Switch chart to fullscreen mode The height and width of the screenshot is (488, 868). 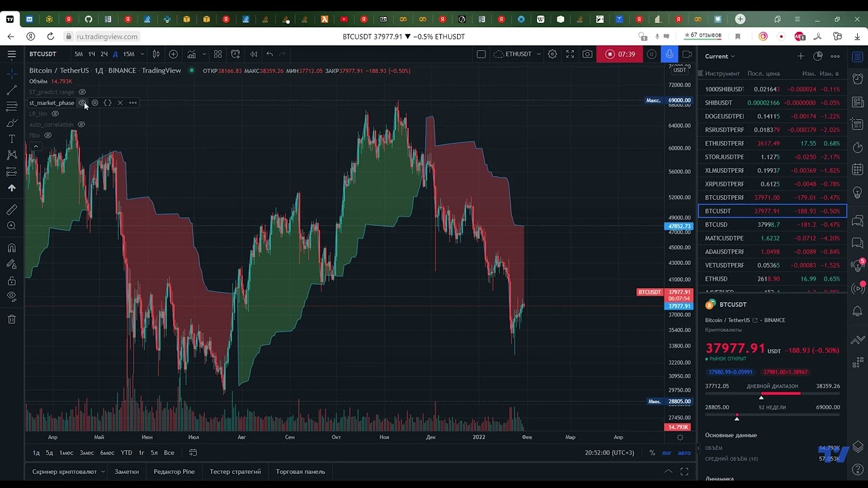[570, 54]
